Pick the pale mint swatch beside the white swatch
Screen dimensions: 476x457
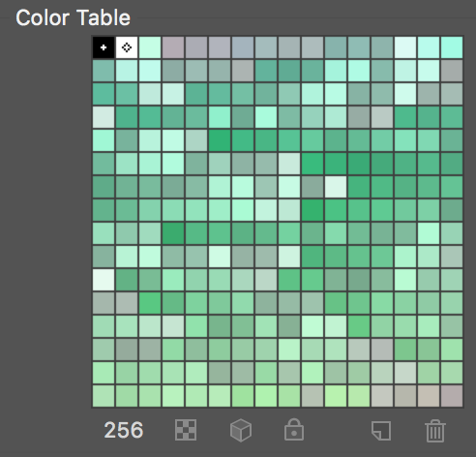click(150, 47)
